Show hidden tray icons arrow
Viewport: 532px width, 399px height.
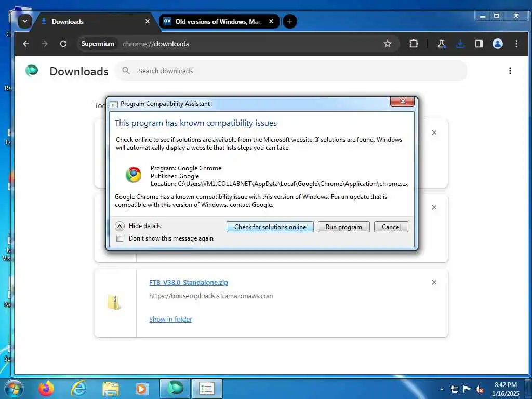(x=442, y=389)
